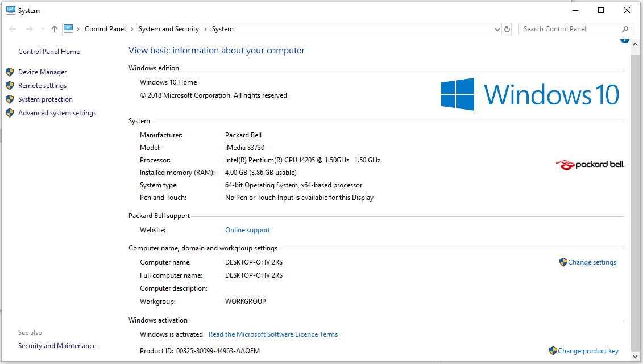Screen dimensions: 643x364
Task: Click the Product ID number text
Action: [218, 351]
